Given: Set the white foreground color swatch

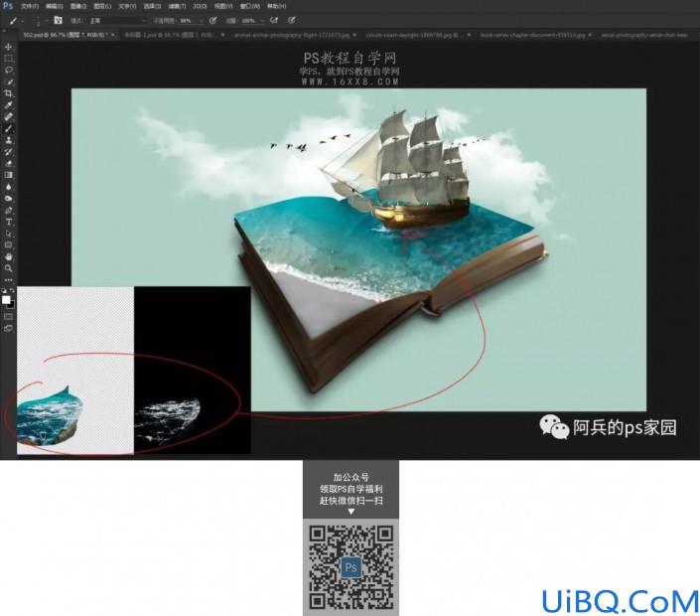Looking at the screenshot, I should point(5,299).
